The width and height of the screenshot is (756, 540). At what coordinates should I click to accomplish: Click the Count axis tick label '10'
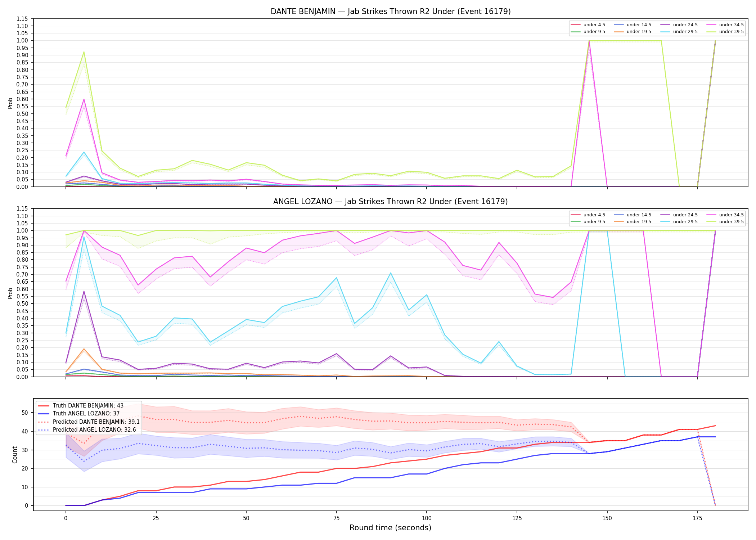(x=25, y=487)
